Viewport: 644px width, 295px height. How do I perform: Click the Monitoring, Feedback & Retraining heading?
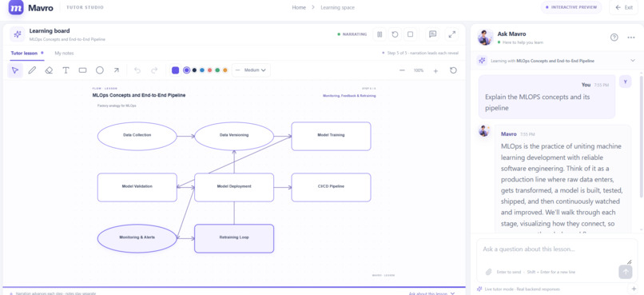(x=349, y=96)
